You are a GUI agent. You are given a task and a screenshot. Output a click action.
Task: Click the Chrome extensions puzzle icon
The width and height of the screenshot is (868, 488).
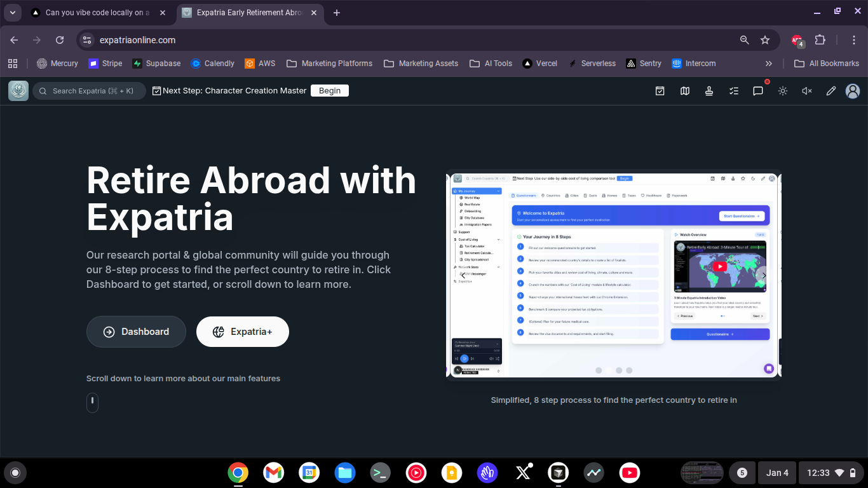coord(820,39)
